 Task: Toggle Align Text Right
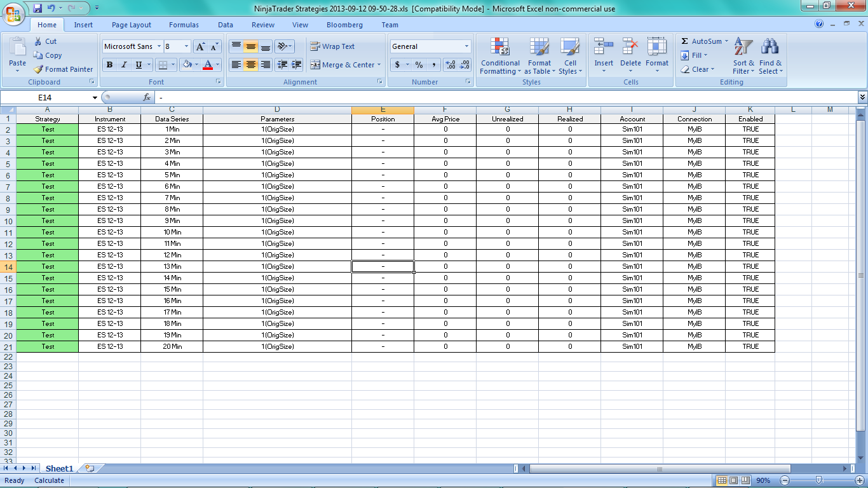tap(266, 65)
